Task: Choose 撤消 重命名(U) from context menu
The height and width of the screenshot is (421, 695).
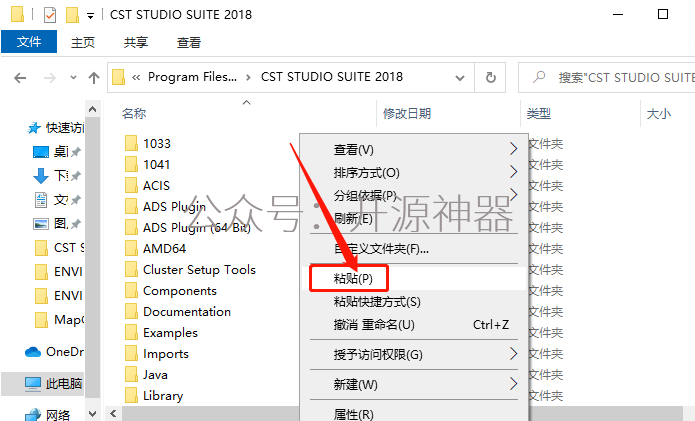Action: click(414, 325)
